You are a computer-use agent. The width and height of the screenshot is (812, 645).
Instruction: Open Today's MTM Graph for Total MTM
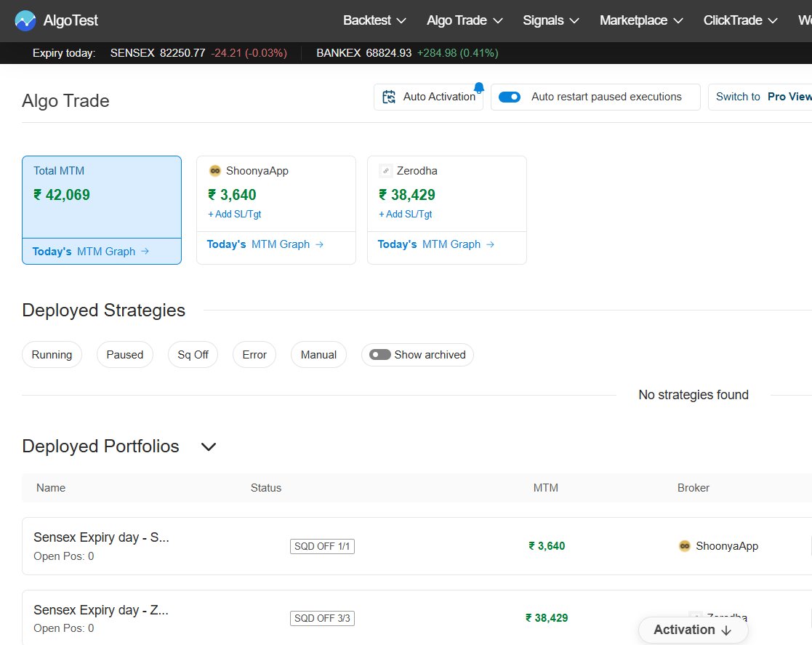[91, 252]
